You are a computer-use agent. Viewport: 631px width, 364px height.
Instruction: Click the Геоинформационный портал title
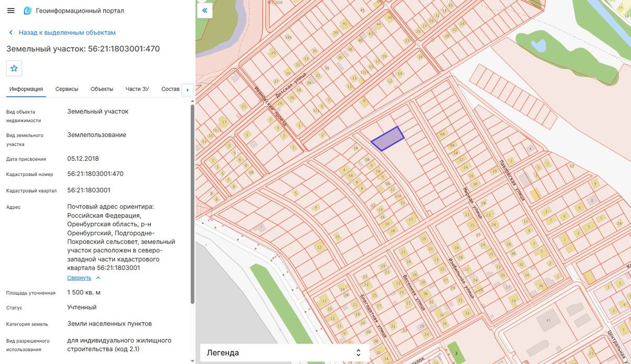pyautogui.click(x=80, y=11)
